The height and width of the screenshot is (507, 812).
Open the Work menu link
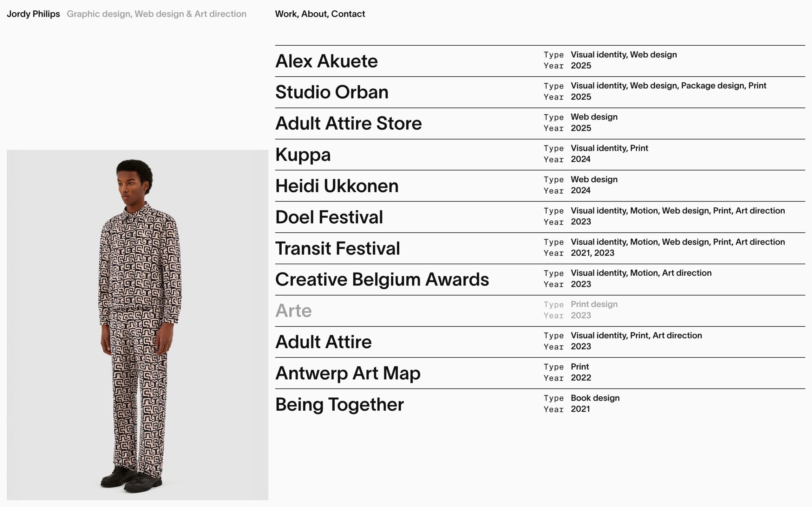point(286,14)
